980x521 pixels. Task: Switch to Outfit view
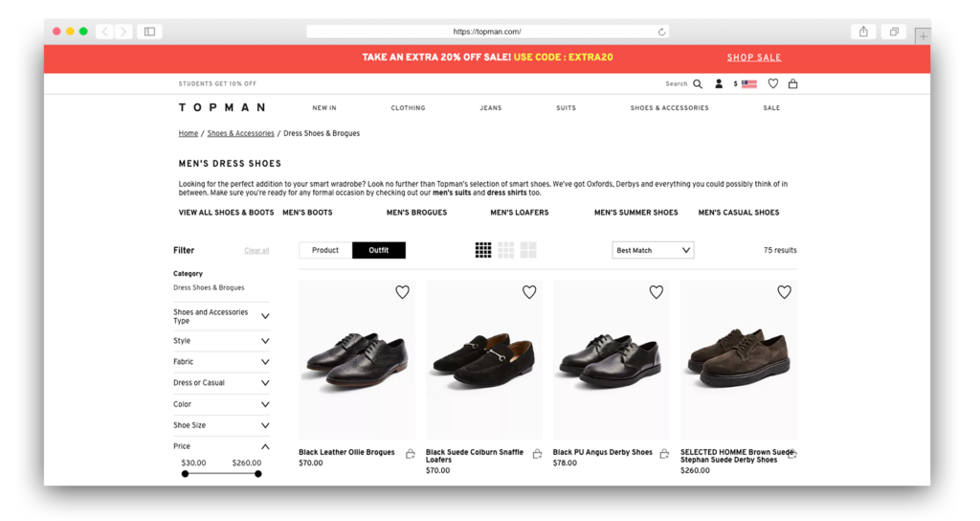[x=379, y=250]
